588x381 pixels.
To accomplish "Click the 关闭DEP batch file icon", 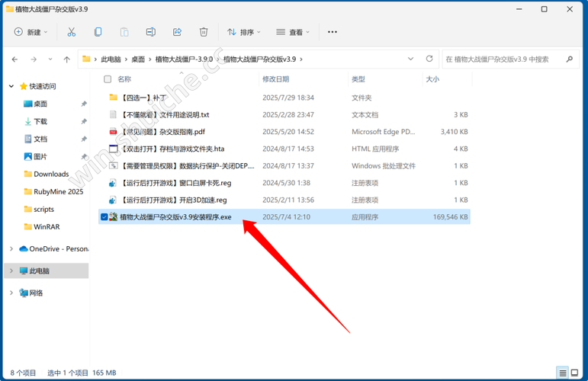I will click(x=113, y=165).
